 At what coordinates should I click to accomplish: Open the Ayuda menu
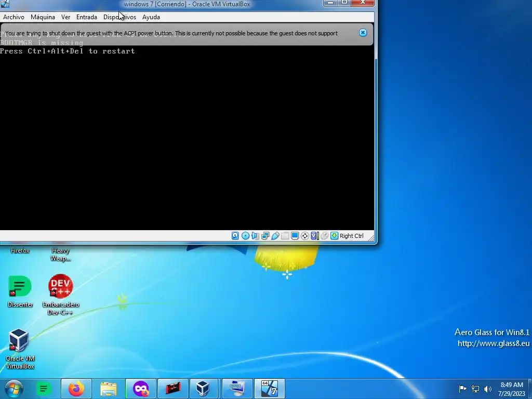tap(151, 17)
